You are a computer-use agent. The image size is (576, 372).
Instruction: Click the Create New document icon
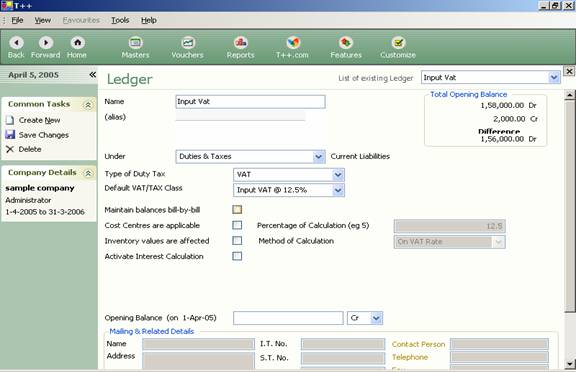(10, 120)
